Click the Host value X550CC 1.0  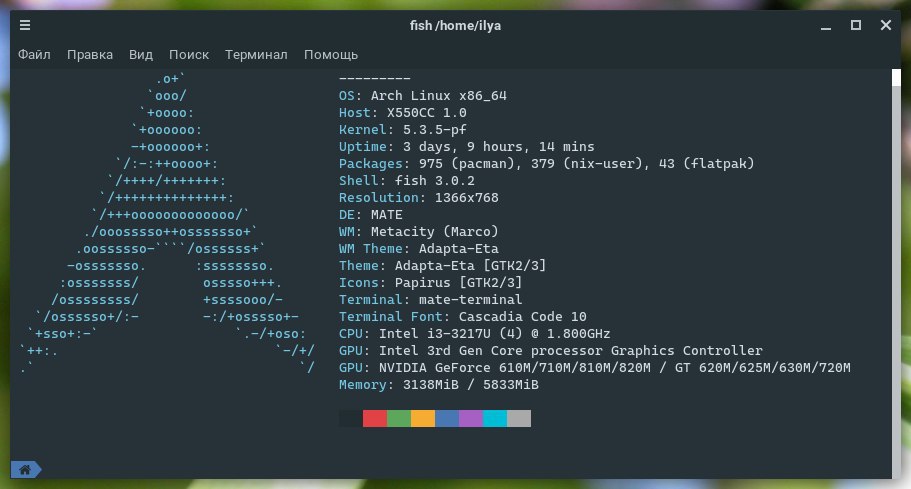(427, 113)
